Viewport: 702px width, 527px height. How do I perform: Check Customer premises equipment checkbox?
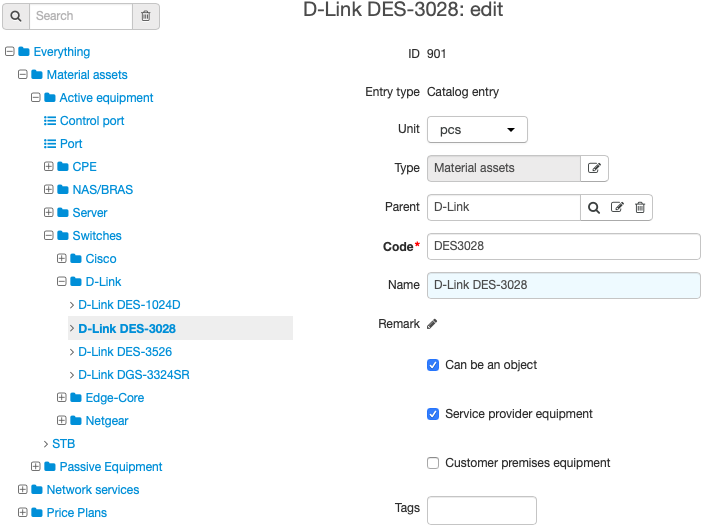(433, 463)
